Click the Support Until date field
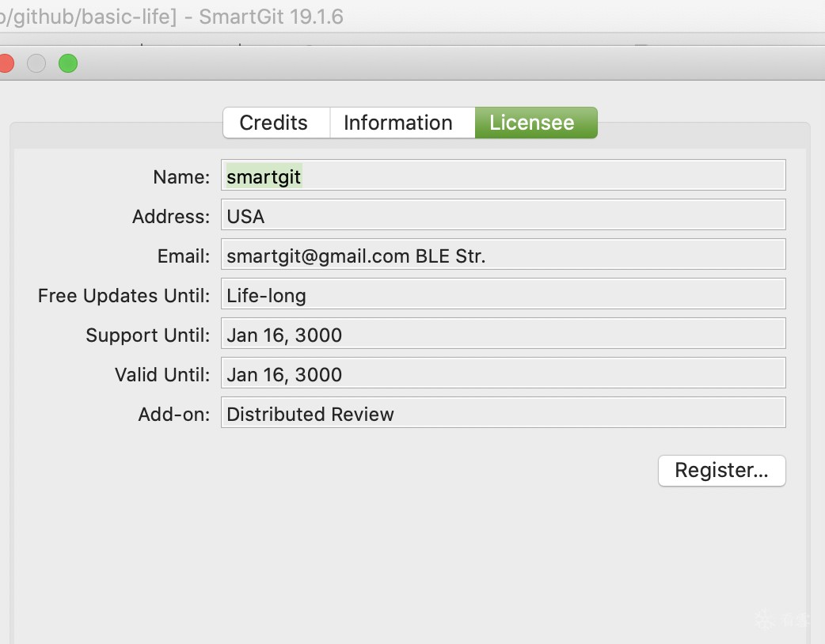Viewport: 825px width, 644px height. [503, 334]
